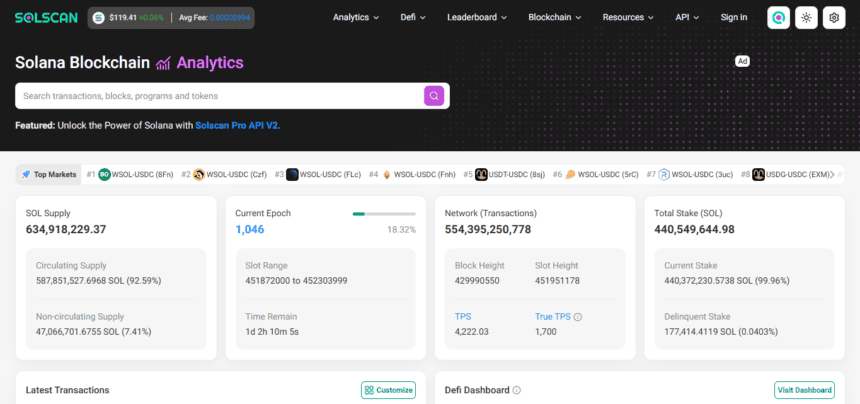This screenshot has height=404, width=860.
Task: Click non-circulating supply 47,066,701.6755 SOL
Action: (94, 332)
